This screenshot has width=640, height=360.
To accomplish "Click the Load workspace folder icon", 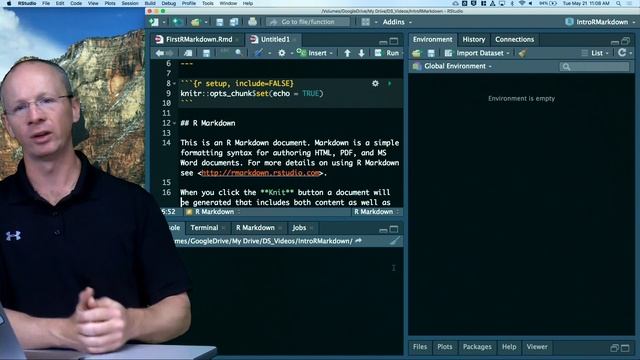I will (x=416, y=53).
